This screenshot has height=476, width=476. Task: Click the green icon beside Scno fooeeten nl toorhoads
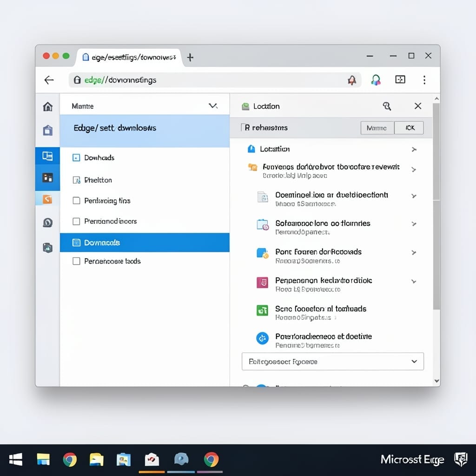262,310
